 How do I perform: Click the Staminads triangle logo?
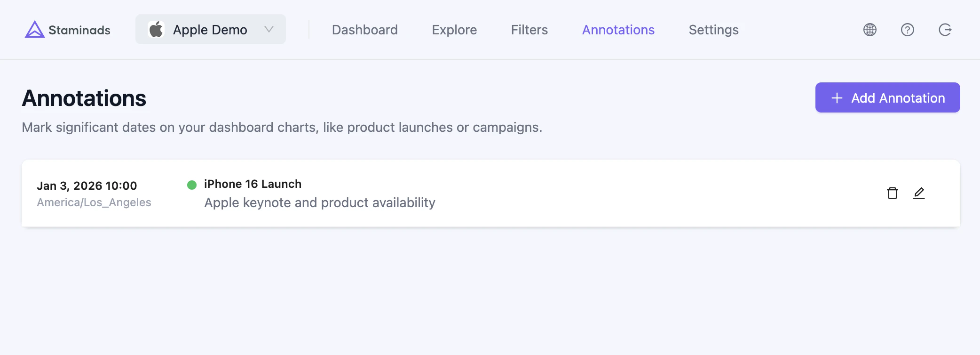coord(34,29)
